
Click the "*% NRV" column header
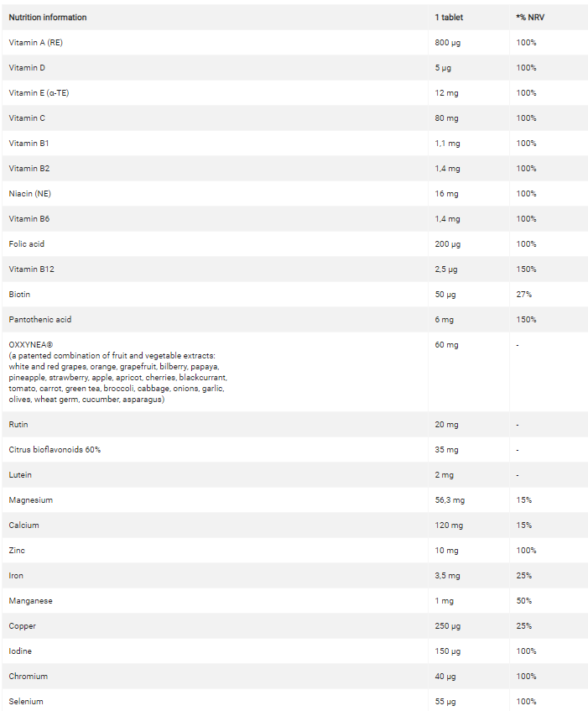528,18
